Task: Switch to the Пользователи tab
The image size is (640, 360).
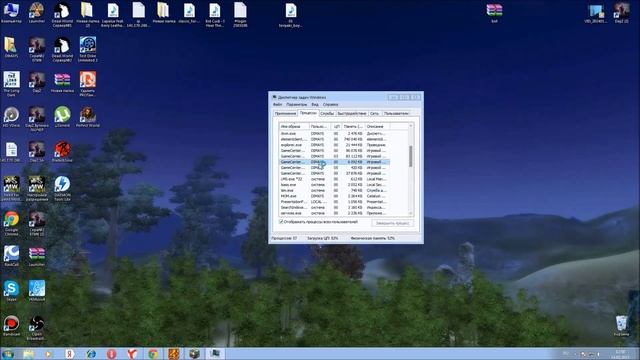Action: 396,113
